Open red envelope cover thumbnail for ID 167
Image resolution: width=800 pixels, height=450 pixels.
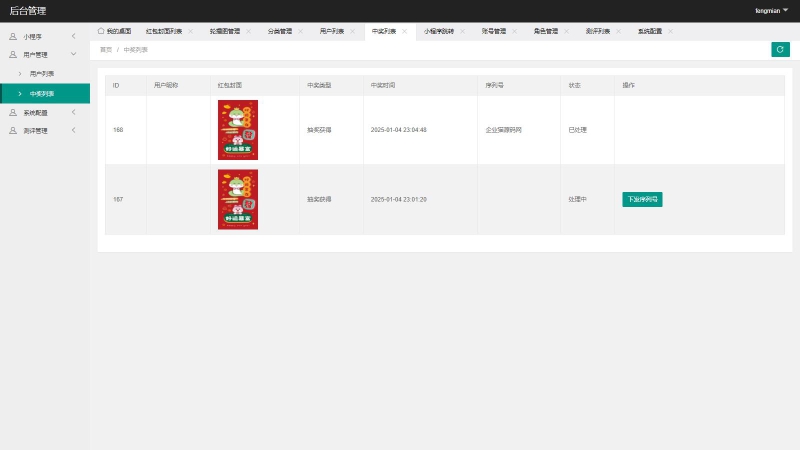tap(238, 199)
